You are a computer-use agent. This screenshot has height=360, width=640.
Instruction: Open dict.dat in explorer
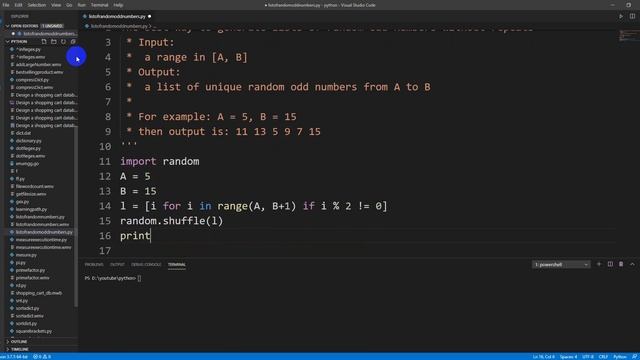click(x=23, y=133)
